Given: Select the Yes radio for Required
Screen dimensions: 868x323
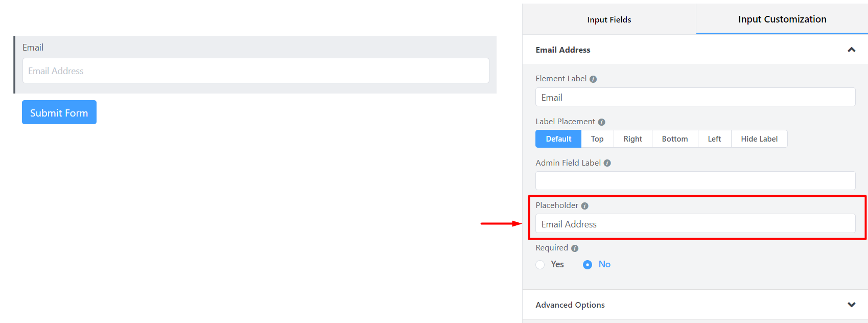Looking at the screenshot, I should click(x=540, y=265).
